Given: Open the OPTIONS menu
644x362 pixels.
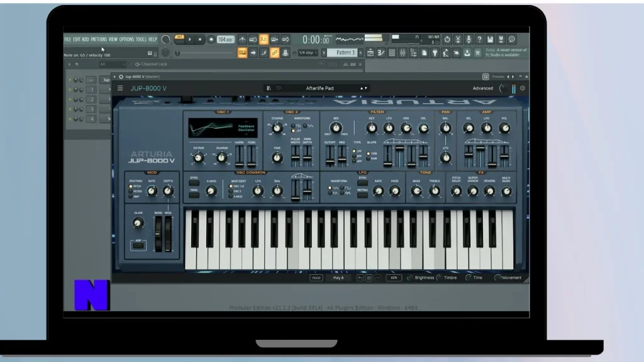Looking at the screenshot, I should 126,40.
